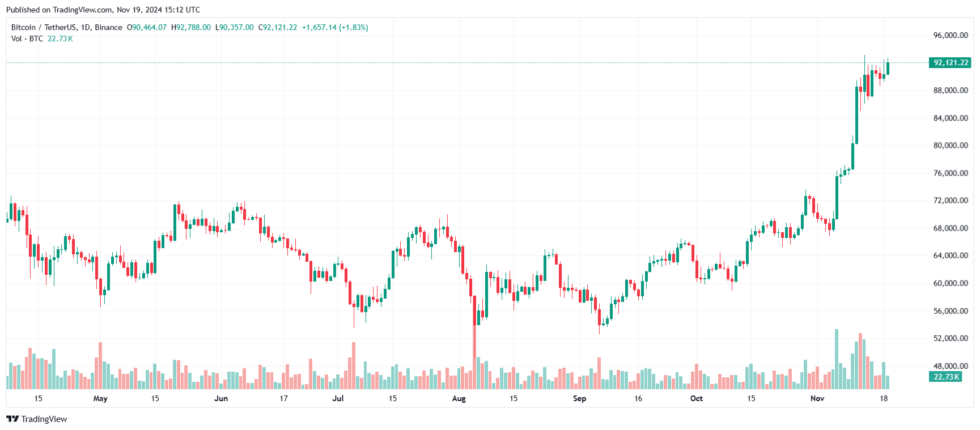Click the 96,000.00 price axis label
Image resolution: width=980 pixels, height=430 pixels.
(951, 35)
